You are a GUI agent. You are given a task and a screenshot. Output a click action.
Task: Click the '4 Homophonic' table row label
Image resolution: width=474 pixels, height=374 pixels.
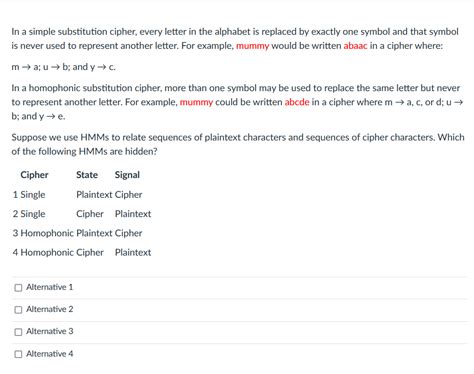(x=43, y=252)
